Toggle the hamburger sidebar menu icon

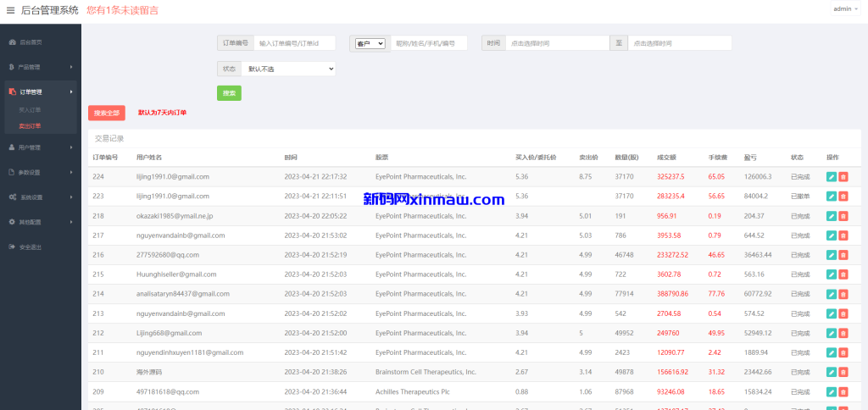click(x=10, y=10)
